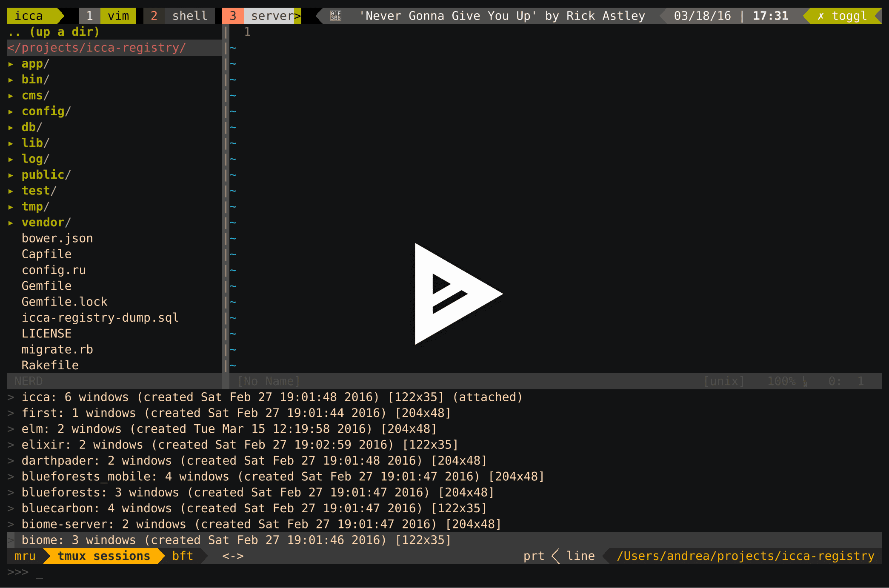Click the prt indicator in status bar
Viewport: 889px width, 588px height.
click(534, 556)
